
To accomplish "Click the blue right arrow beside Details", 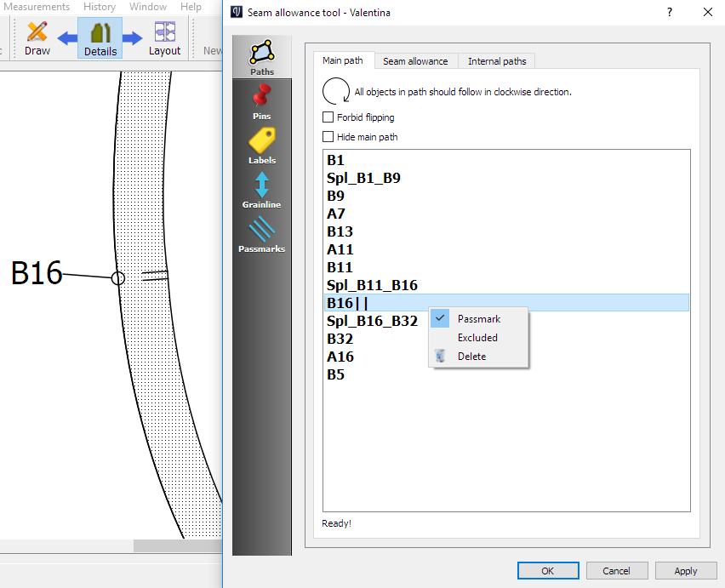I will pyautogui.click(x=133, y=38).
